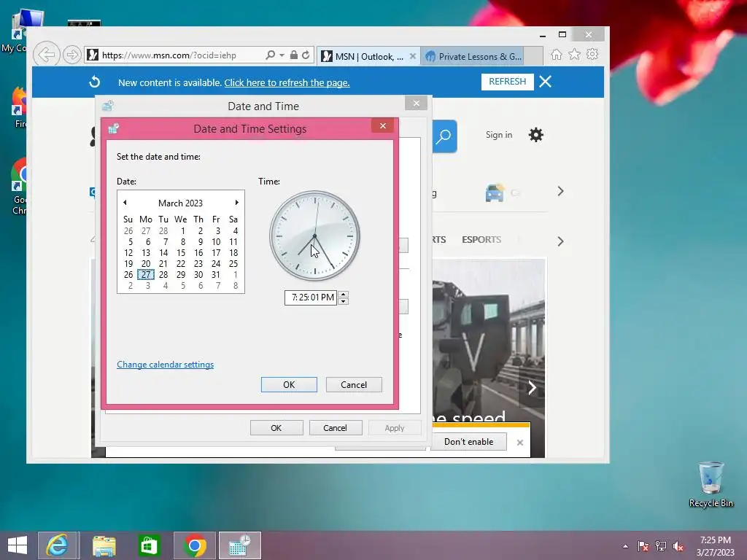Select March 10 in the calendar
Viewport: 747px width, 560px height.
tap(216, 242)
